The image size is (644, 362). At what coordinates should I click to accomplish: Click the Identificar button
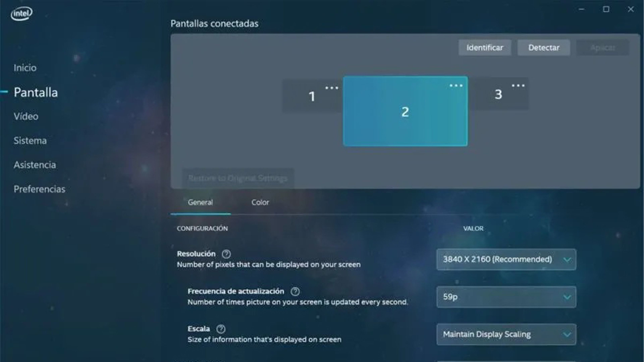click(485, 47)
